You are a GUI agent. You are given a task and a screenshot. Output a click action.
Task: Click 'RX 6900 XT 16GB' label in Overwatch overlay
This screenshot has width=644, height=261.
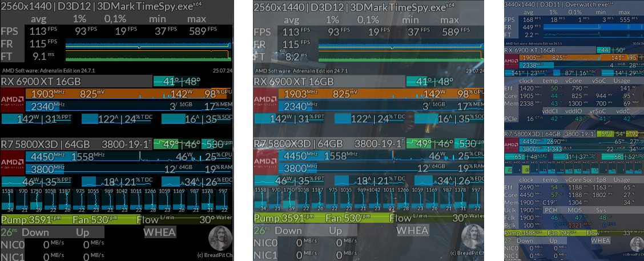click(x=530, y=50)
